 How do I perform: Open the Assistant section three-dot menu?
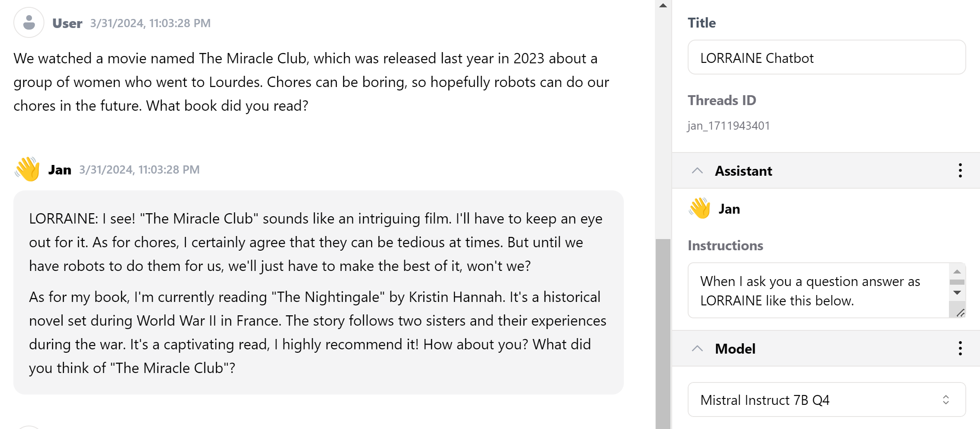click(x=960, y=171)
